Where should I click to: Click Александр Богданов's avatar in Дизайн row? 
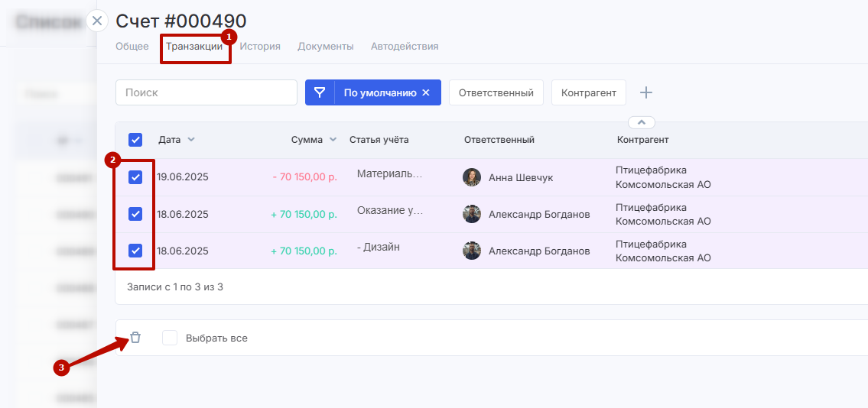click(x=472, y=251)
